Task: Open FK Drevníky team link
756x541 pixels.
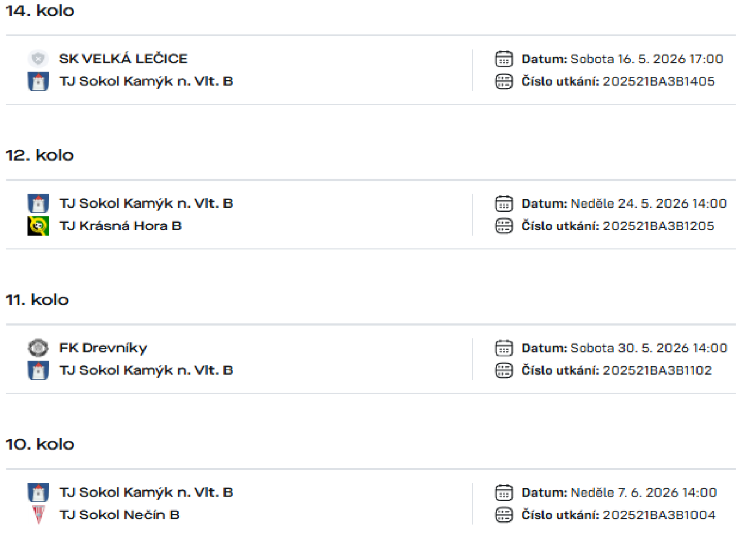Action: point(103,348)
